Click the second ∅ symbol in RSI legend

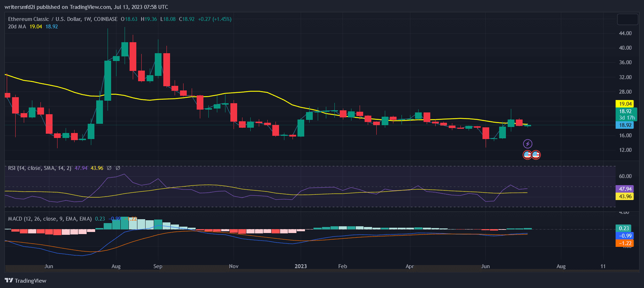pos(118,168)
